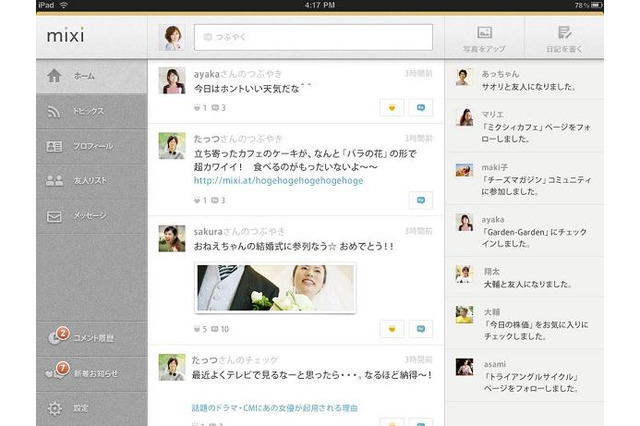Viewport: 640px width, 426px height.
Task: Select ayaka Garden-Garden check-in activity
Action: coord(524,231)
